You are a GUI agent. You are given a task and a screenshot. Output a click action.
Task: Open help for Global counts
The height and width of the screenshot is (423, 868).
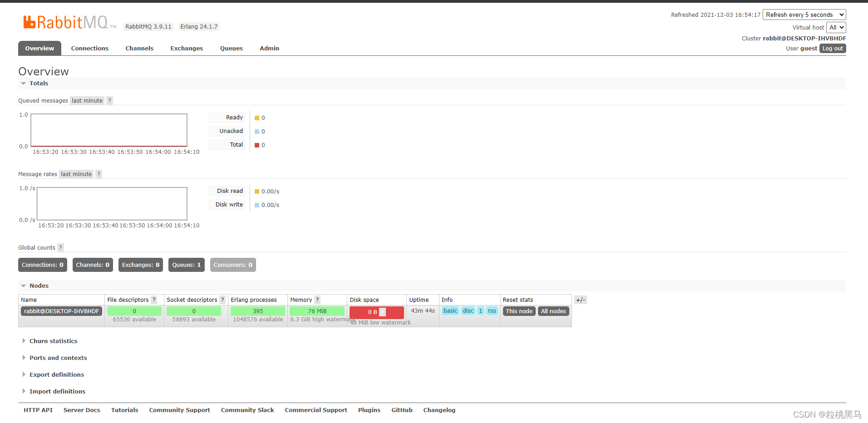click(x=60, y=248)
